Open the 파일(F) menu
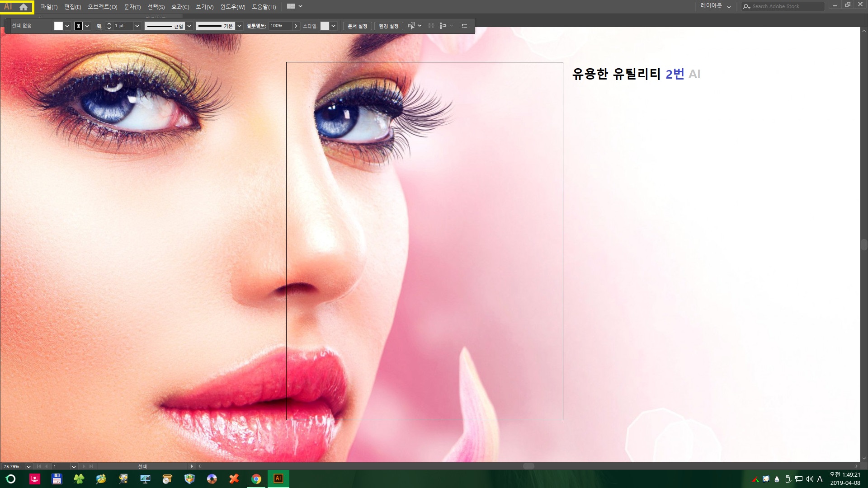 49,7
